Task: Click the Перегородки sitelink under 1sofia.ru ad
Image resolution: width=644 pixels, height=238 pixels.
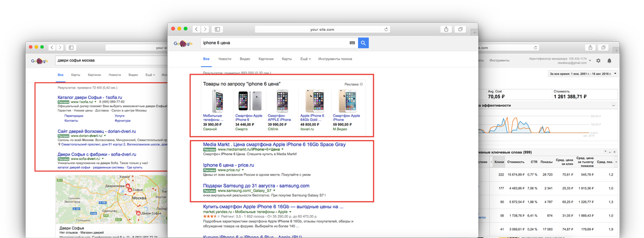Action: click(x=74, y=116)
